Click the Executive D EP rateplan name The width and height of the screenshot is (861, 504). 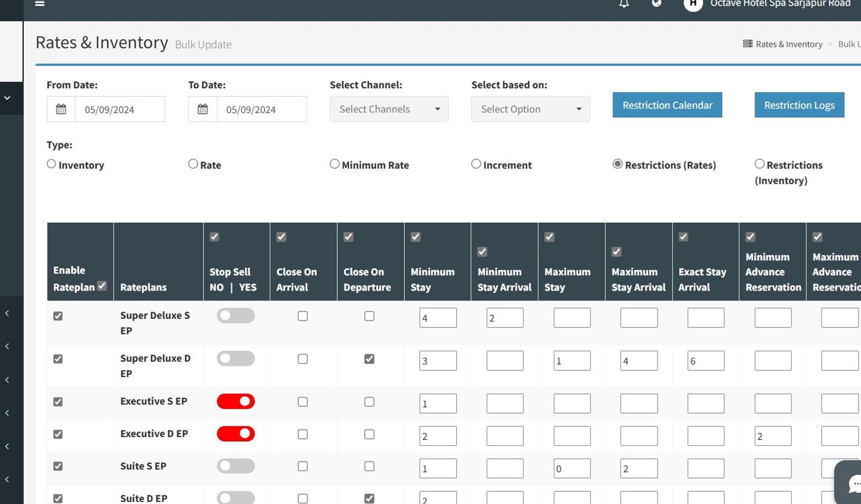pos(154,434)
